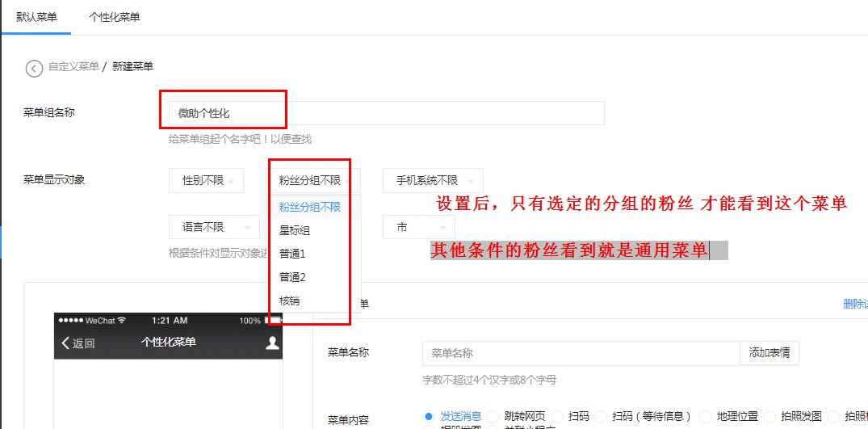Switch to the 默认菜单 tab
Viewport: 868px width, 429px height.
(x=36, y=17)
